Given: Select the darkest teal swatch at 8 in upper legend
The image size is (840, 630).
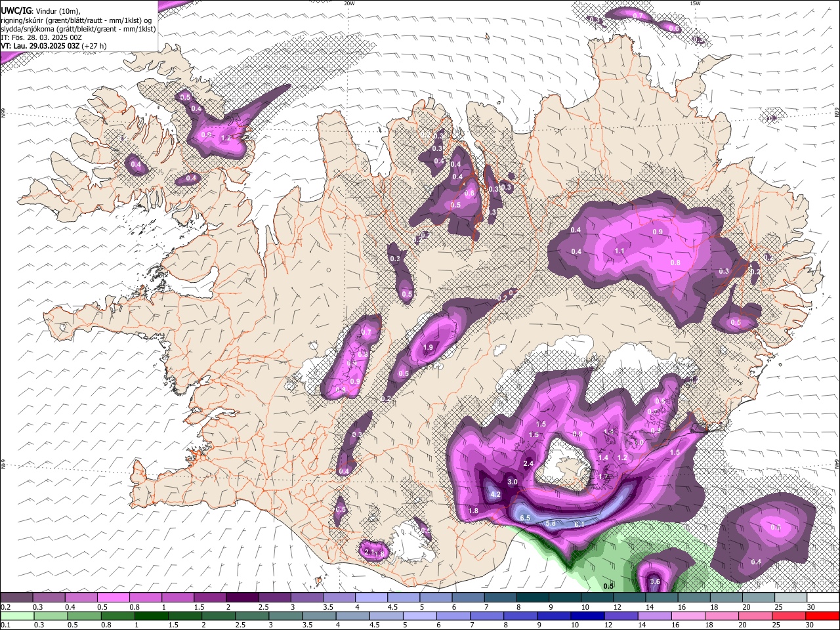Looking at the screenshot, I should [532, 598].
